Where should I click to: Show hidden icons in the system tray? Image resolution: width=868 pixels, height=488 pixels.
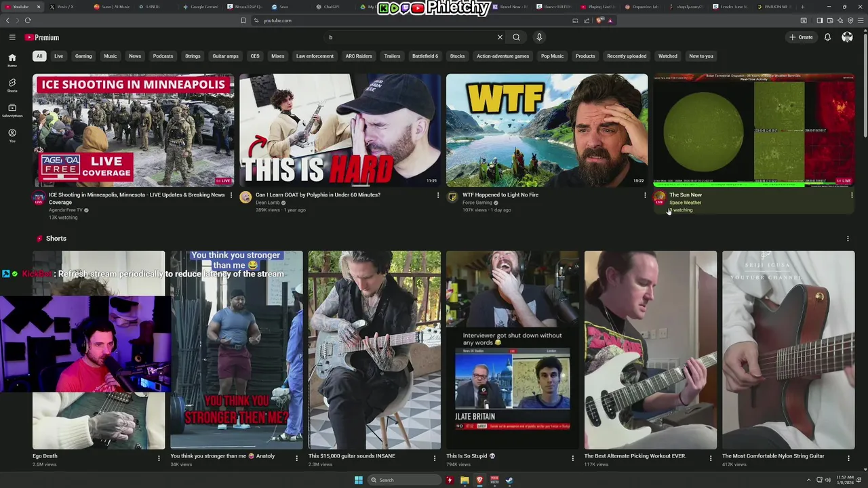pos(810,480)
